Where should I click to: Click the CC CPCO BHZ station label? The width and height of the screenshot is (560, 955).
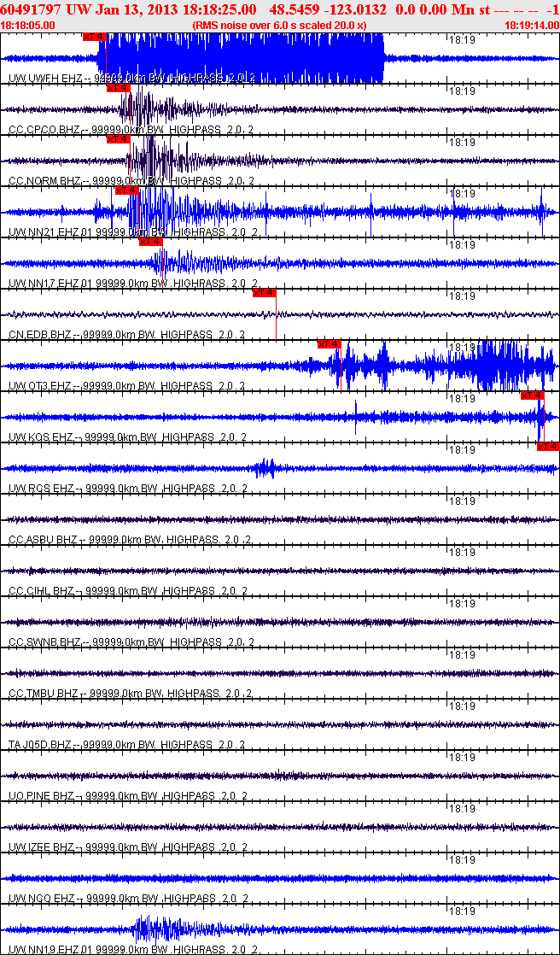(131, 129)
